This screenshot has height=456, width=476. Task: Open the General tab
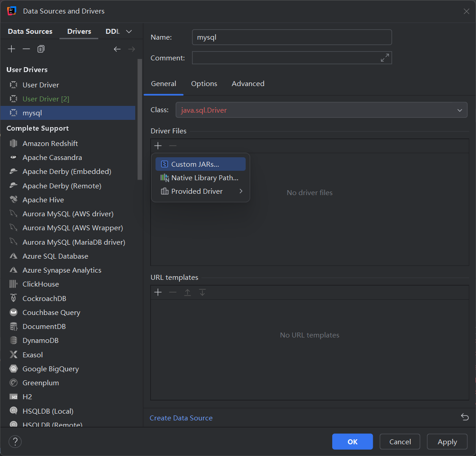(x=163, y=84)
